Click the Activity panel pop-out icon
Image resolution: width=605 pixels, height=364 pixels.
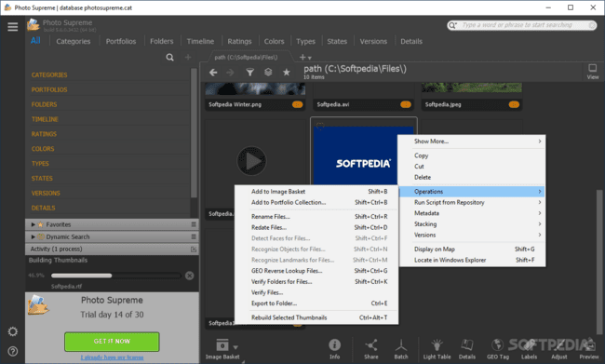coord(194,249)
